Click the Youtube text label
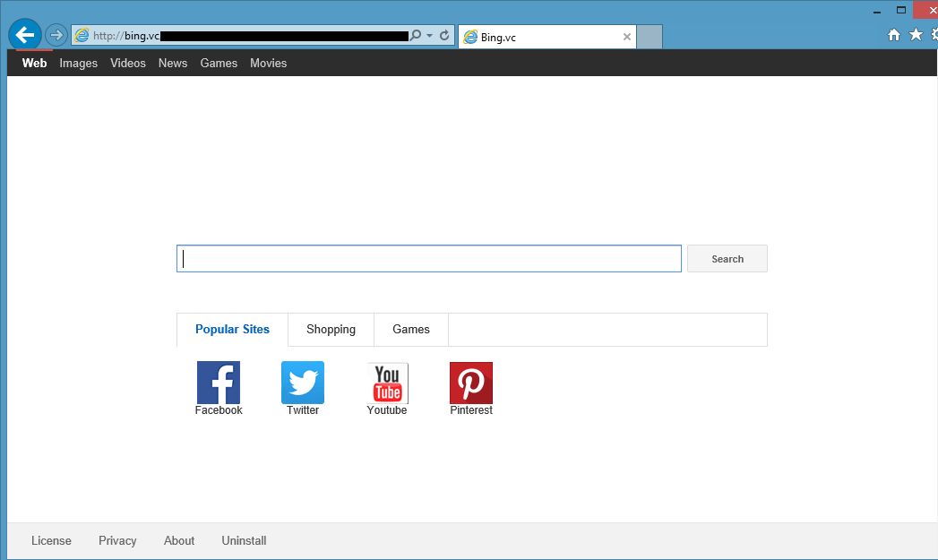 387,410
